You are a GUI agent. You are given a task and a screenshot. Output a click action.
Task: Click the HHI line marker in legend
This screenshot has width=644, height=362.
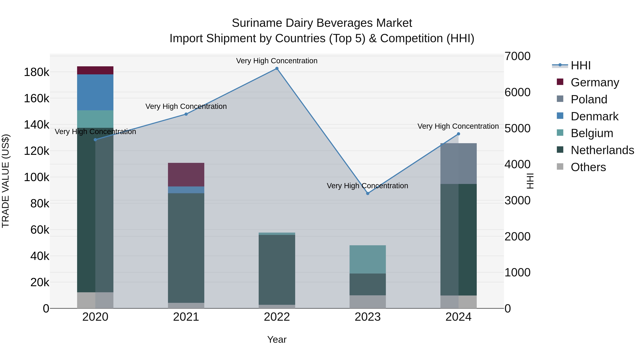(x=560, y=65)
